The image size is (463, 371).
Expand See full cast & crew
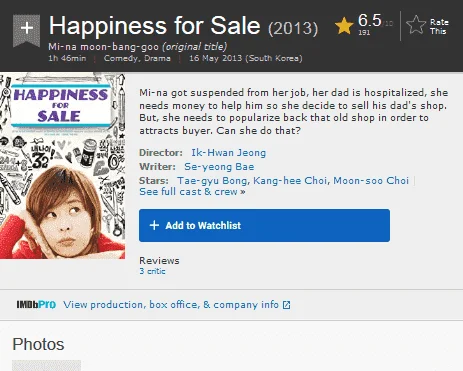(192, 192)
